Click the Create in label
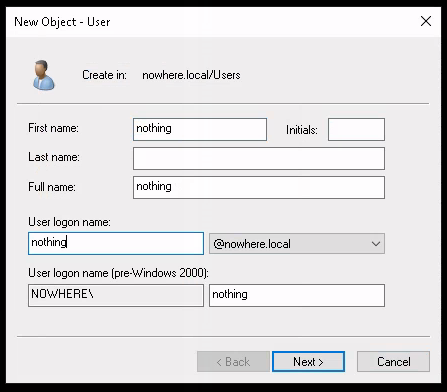This screenshot has width=447, height=392. pyautogui.click(x=104, y=75)
